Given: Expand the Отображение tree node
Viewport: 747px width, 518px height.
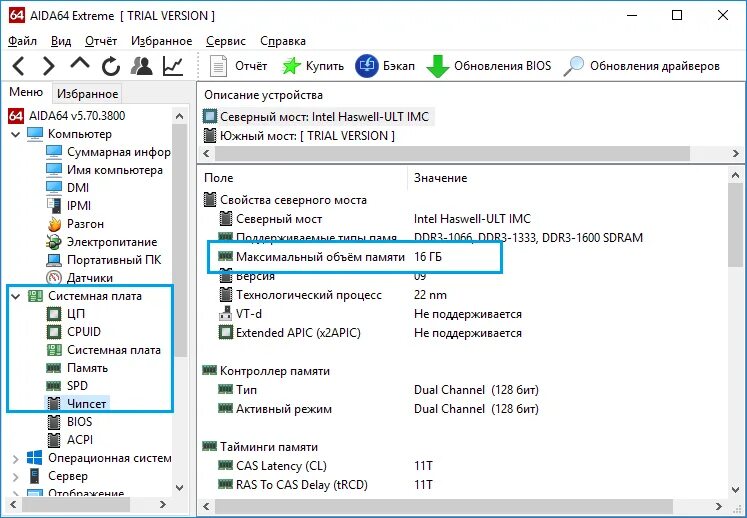Looking at the screenshot, I should coord(16,494).
